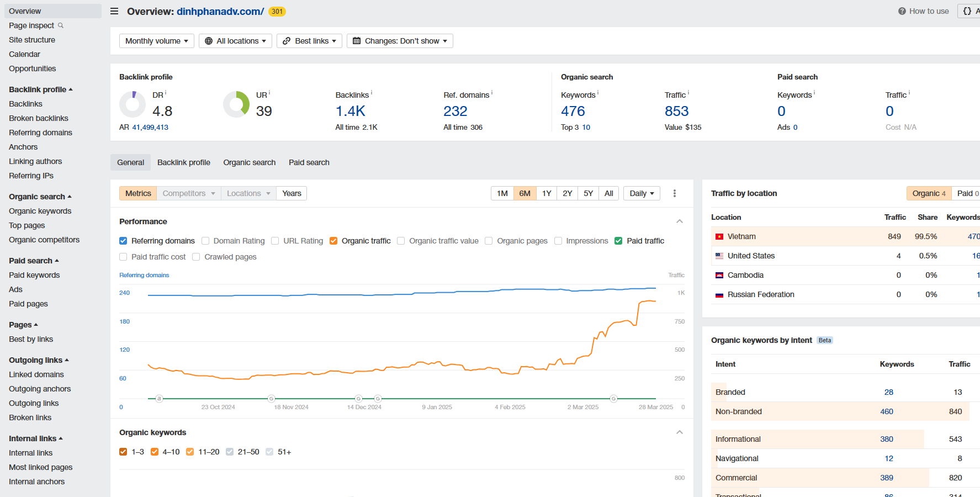The image size is (980, 497).
Task: Click Non-branded keywords count 460
Action: click(887, 411)
